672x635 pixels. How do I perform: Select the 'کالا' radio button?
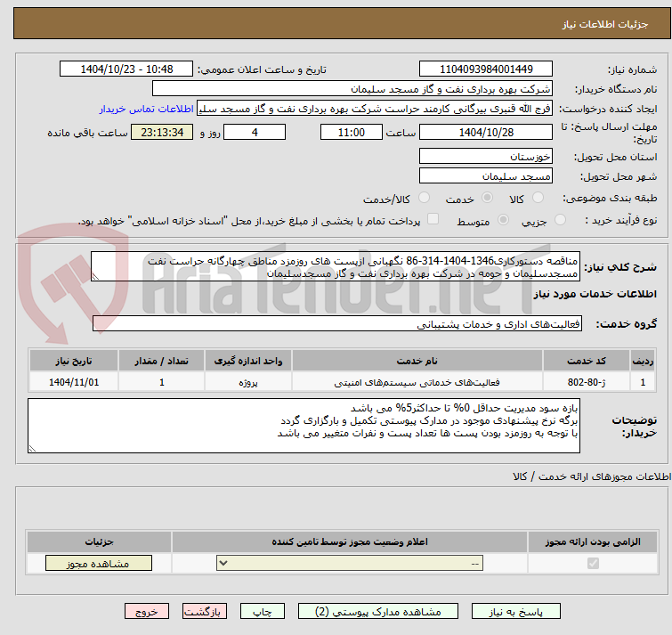pyautogui.click(x=538, y=198)
